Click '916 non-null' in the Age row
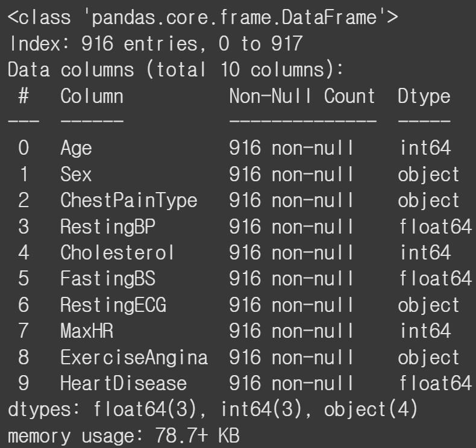 [291, 148]
